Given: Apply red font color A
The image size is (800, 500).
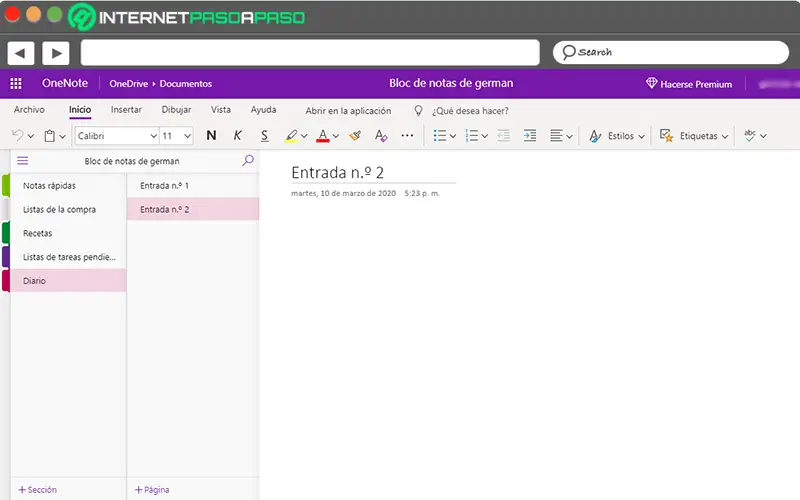Looking at the screenshot, I should click(322, 136).
